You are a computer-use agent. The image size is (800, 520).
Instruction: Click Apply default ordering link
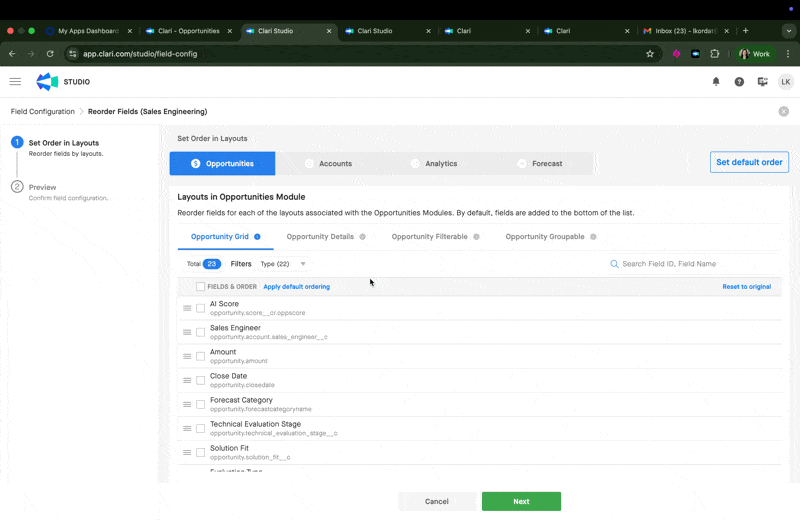[x=296, y=287]
